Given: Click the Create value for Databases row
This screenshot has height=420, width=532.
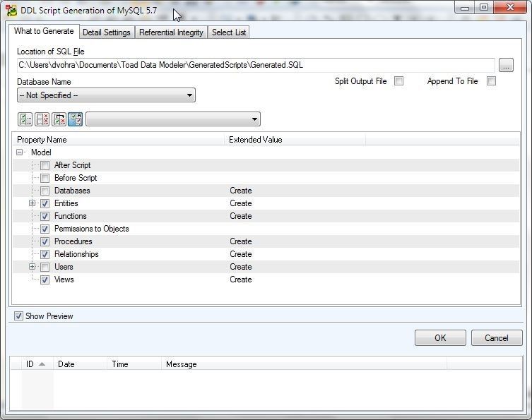Looking at the screenshot, I should [241, 191].
